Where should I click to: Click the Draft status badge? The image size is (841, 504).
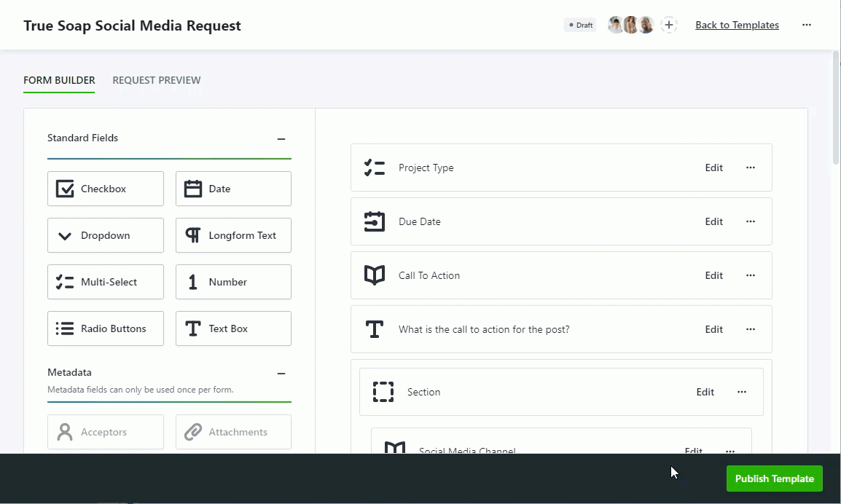580,25
